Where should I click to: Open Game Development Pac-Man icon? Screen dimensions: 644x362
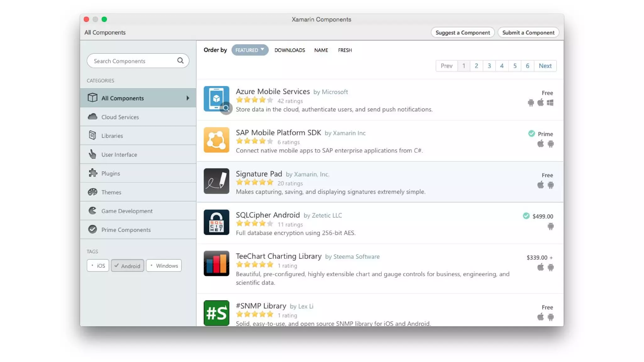[92, 211]
